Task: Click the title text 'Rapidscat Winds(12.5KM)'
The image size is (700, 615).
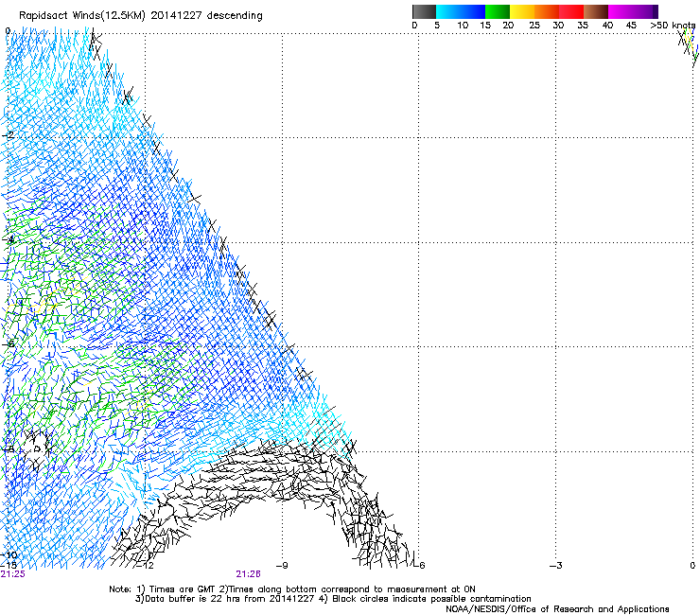Action: [x=82, y=16]
